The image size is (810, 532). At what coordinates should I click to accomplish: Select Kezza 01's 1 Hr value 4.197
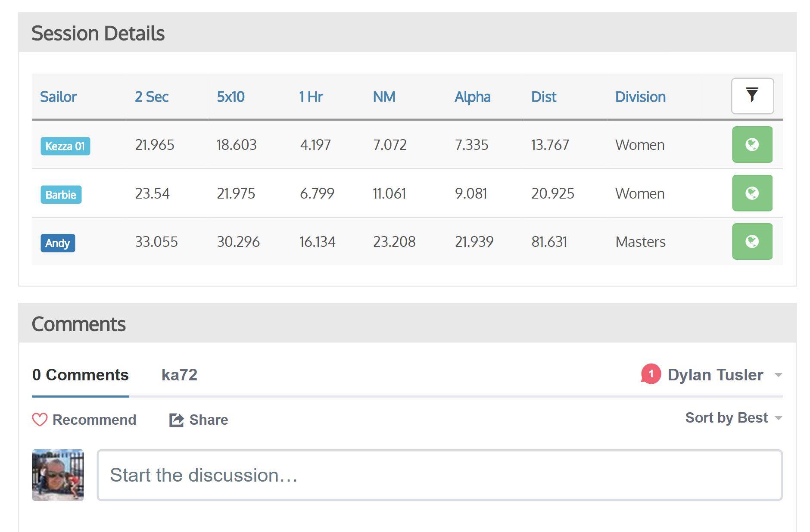(x=315, y=145)
